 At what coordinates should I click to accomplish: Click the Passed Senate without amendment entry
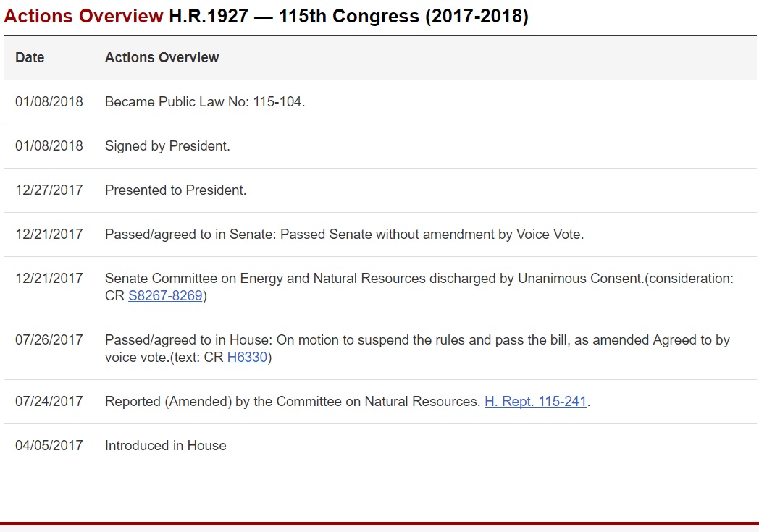pos(344,235)
